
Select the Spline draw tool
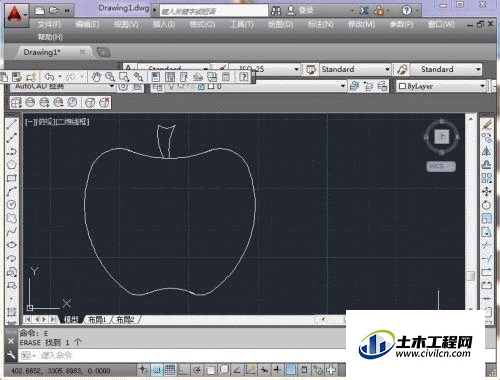(x=11, y=231)
